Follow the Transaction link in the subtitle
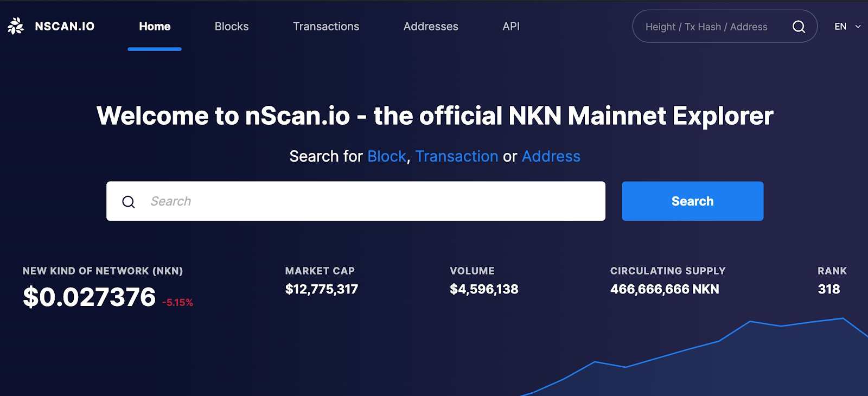The width and height of the screenshot is (868, 396). [x=457, y=156]
